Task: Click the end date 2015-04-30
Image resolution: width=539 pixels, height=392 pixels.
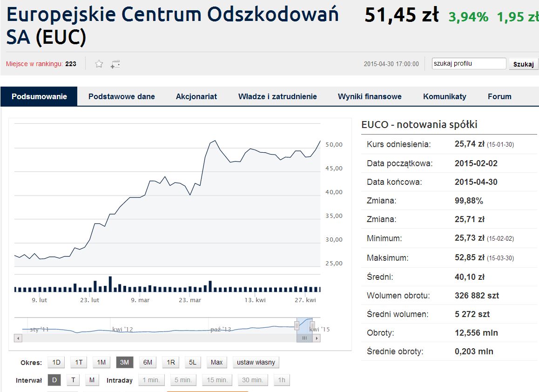Action: pyautogui.click(x=476, y=182)
